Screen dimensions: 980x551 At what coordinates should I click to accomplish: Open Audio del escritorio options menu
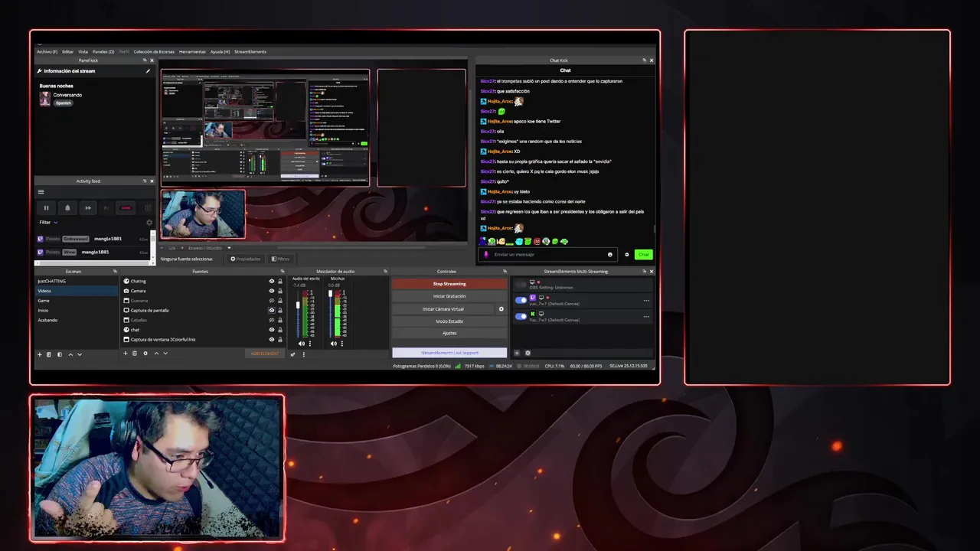click(x=310, y=344)
